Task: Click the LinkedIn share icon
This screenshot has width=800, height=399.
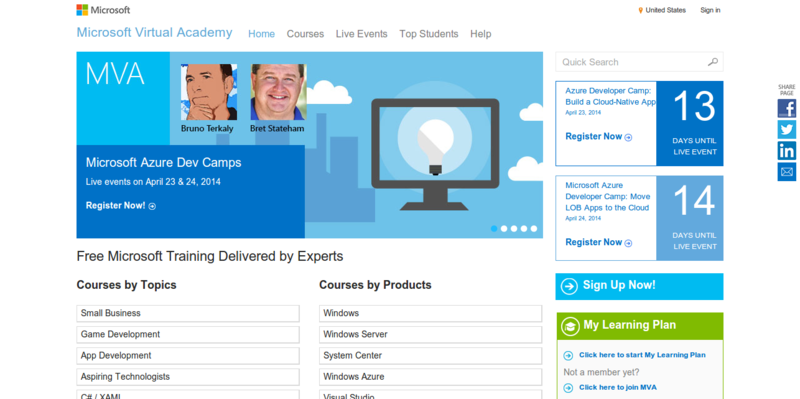Action: pos(786,151)
